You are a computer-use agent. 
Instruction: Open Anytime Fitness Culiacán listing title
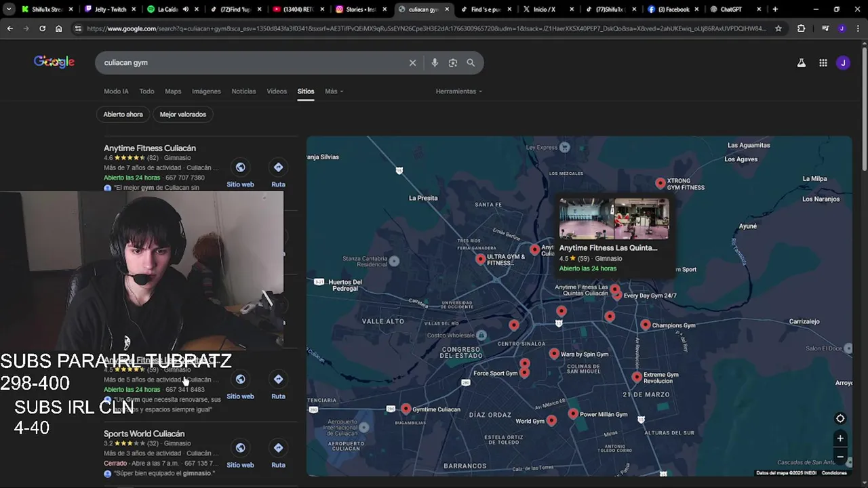click(x=150, y=148)
